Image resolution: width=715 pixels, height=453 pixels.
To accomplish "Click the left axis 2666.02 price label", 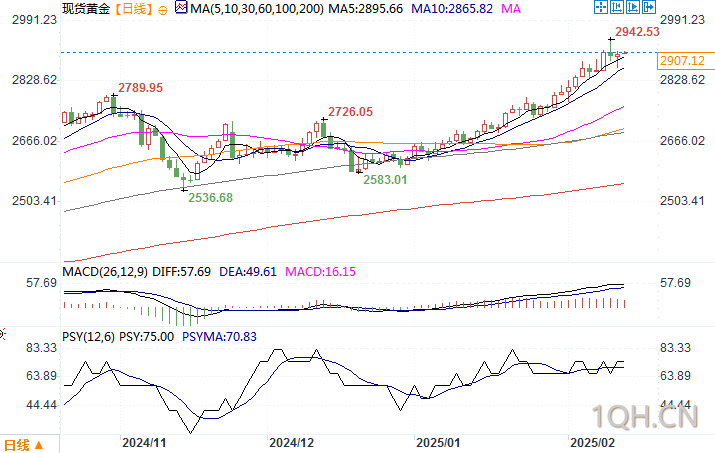I will coord(35,141).
